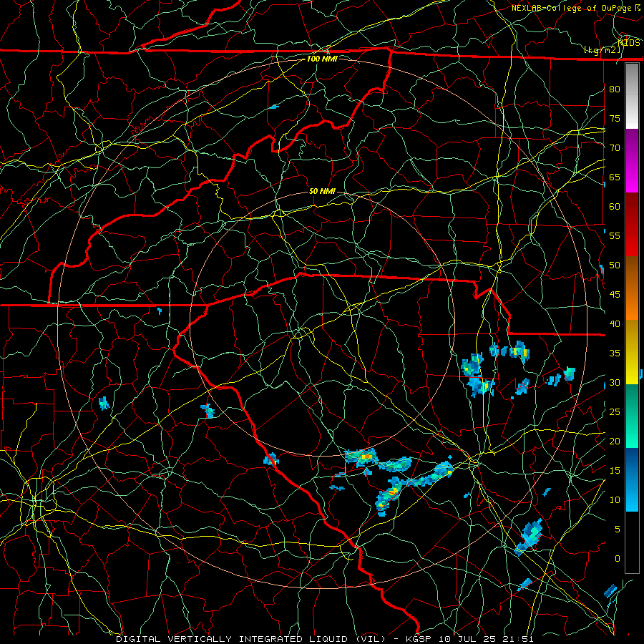The image size is (644, 644).
Task: Click the legend value "70"
Action: (615, 148)
